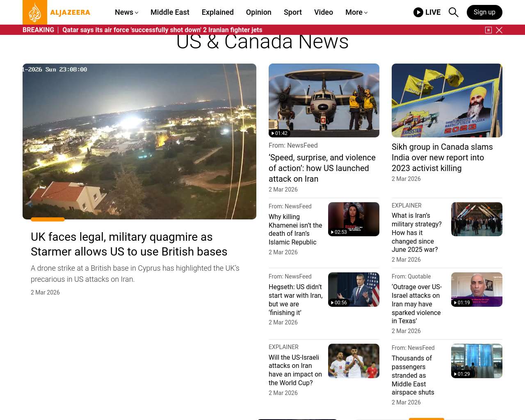The image size is (525, 420).
Task: Go to the Opinion section
Action: (x=258, y=12)
